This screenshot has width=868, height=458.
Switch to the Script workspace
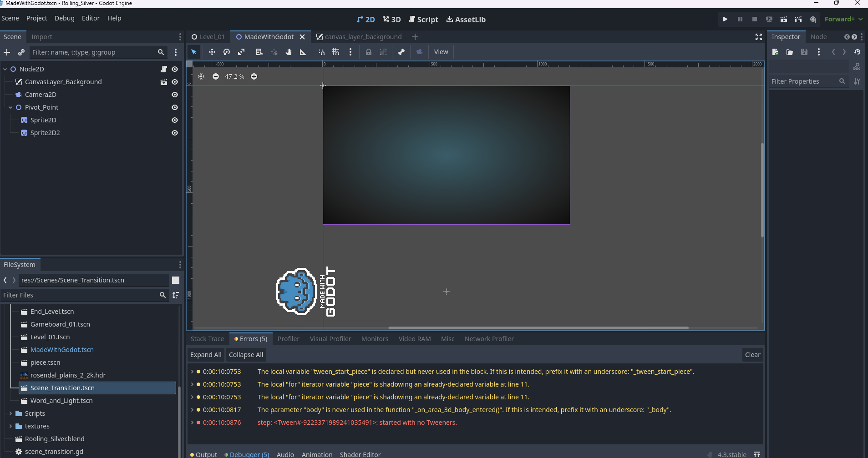423,20
